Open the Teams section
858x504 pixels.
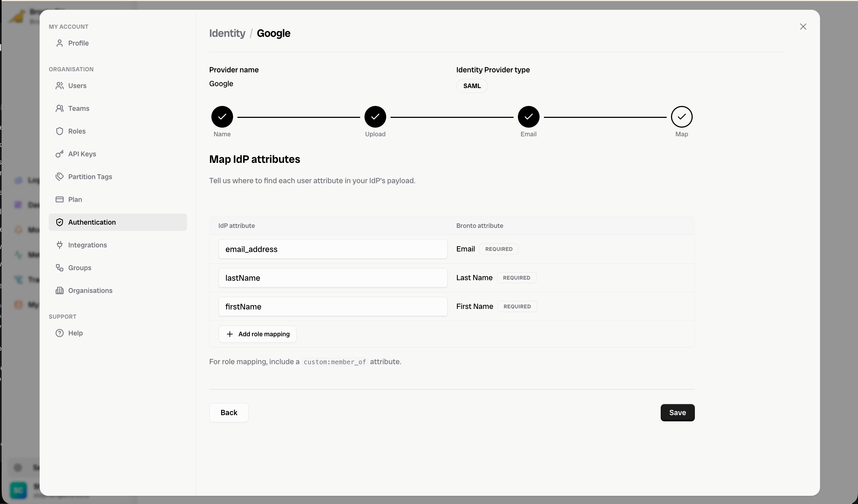(x=118, y=108)
